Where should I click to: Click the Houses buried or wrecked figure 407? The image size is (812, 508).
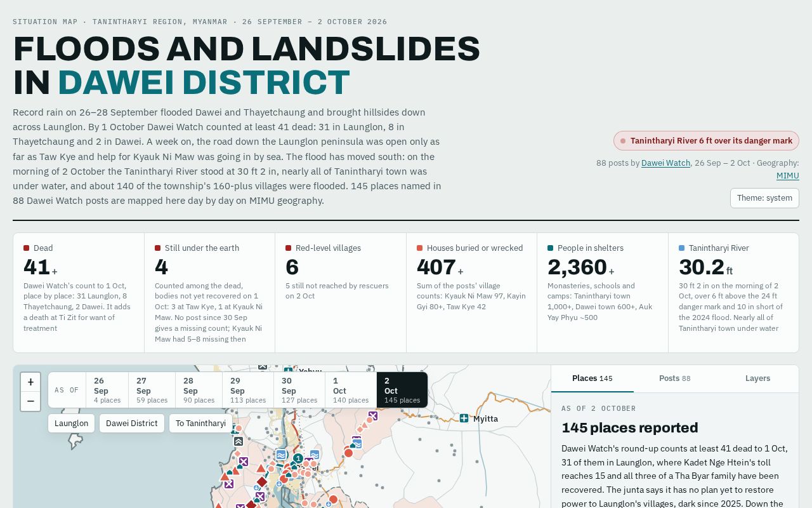[x=436, y=267]
